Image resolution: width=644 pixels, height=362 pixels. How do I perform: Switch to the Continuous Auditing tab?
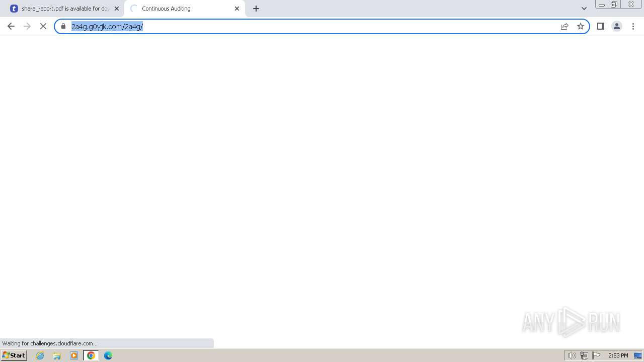click(x=185, y=9)
